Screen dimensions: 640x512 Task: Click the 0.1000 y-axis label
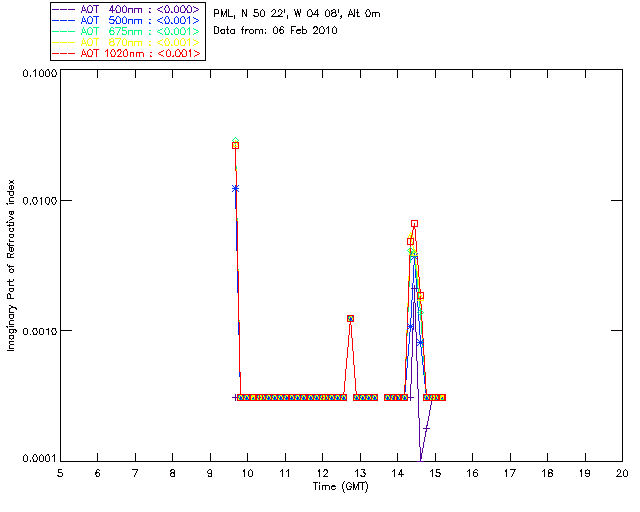click(x=40, y=73)
